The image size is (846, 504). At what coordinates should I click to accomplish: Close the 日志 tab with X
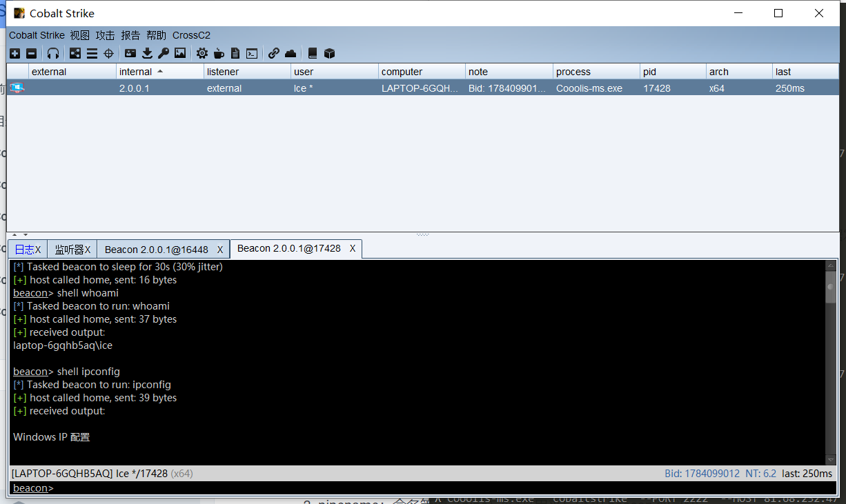tap(38, 250)
